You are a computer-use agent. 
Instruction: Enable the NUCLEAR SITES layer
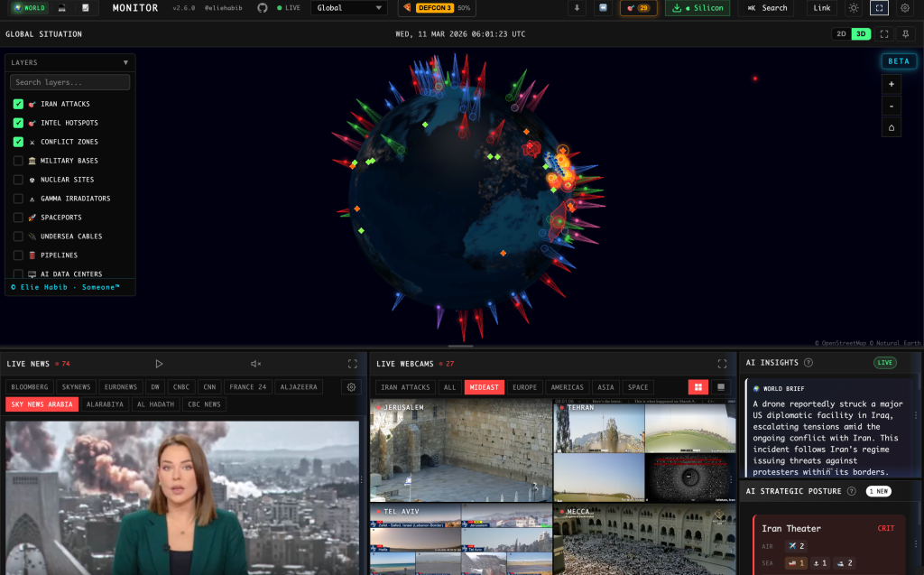coord(20,180)
